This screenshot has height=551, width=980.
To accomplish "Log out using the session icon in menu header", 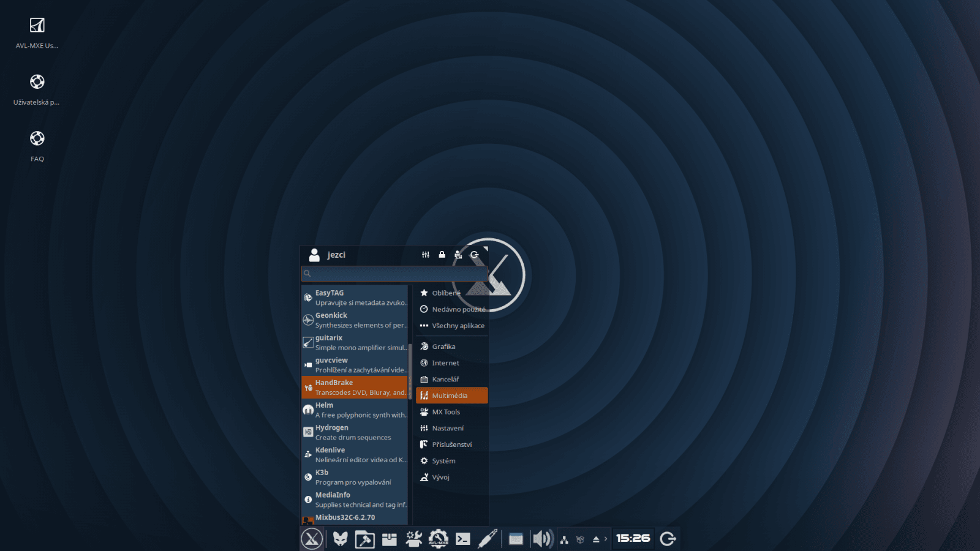I will 475,255.
